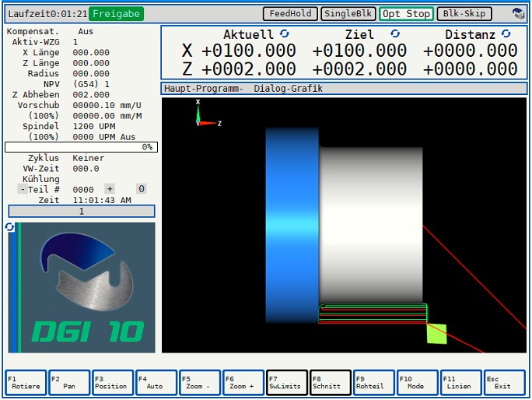Click the Radius value 000.000
Viewport: 532px width, 400px height.
91,74
